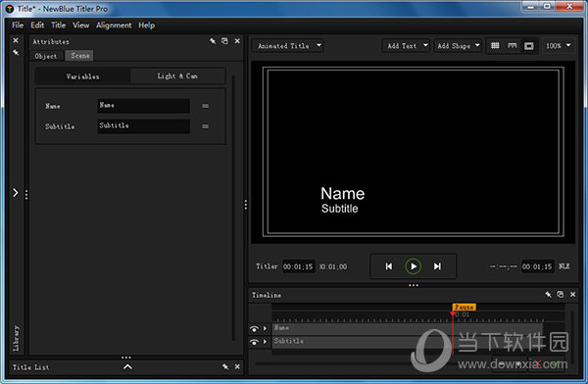The height and width of the screenshot is (384, 588).
Task: Click the NLE timecode 00:01:15 field
Action: (x=537, y=266)
